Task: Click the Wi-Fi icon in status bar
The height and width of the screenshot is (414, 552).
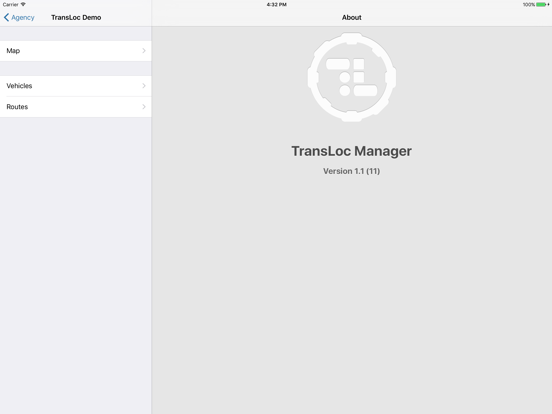Action: (23, 4)
